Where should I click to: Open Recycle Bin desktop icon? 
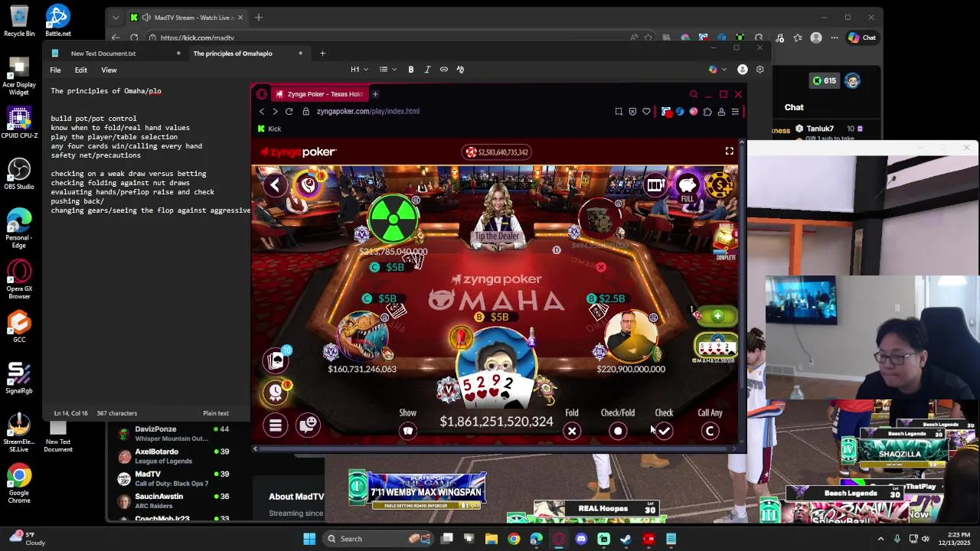(x=19, y=21)
